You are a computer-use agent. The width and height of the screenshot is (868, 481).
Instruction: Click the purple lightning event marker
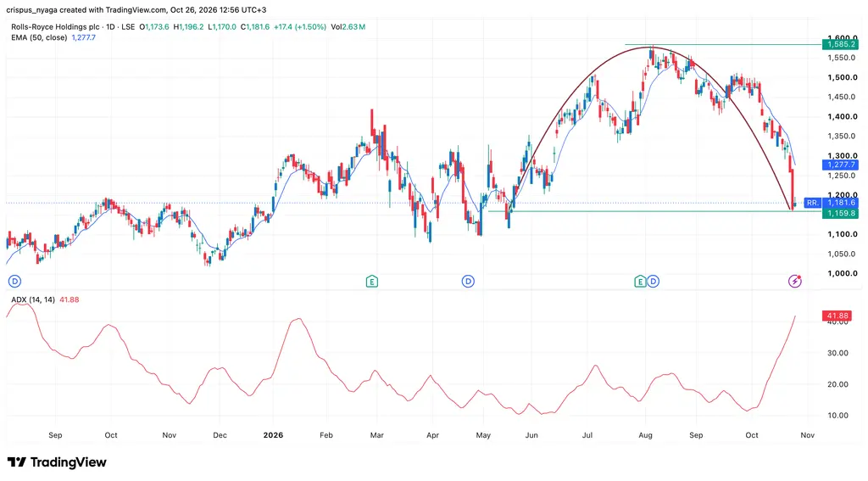click(795, 282)
